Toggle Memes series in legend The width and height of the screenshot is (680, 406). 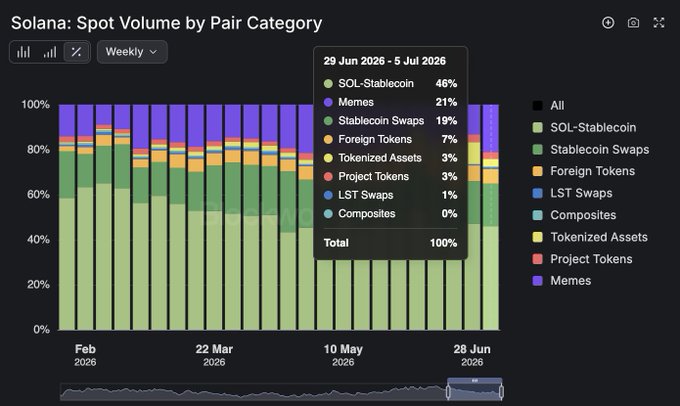point(562,281)
